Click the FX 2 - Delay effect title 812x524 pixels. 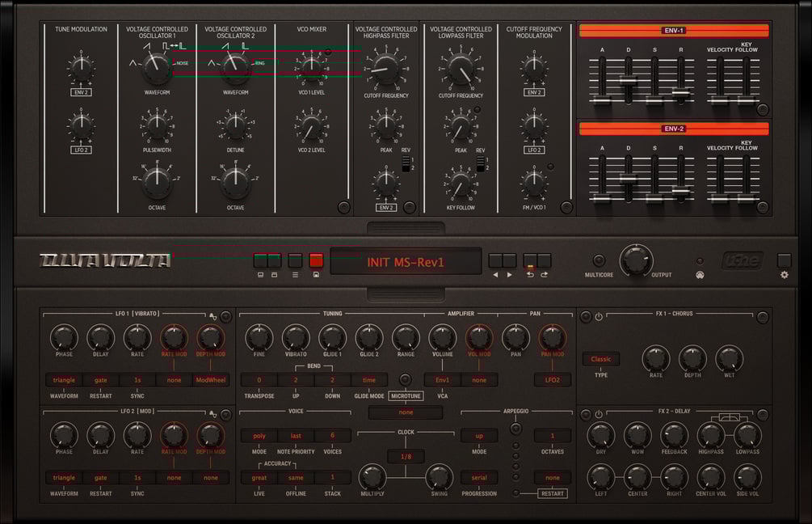tap(674, 411)
